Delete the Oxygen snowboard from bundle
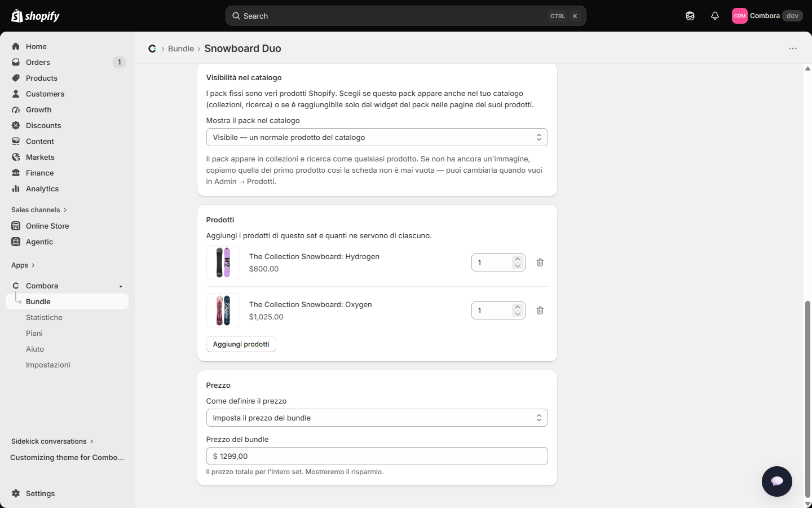 (540, 310)
